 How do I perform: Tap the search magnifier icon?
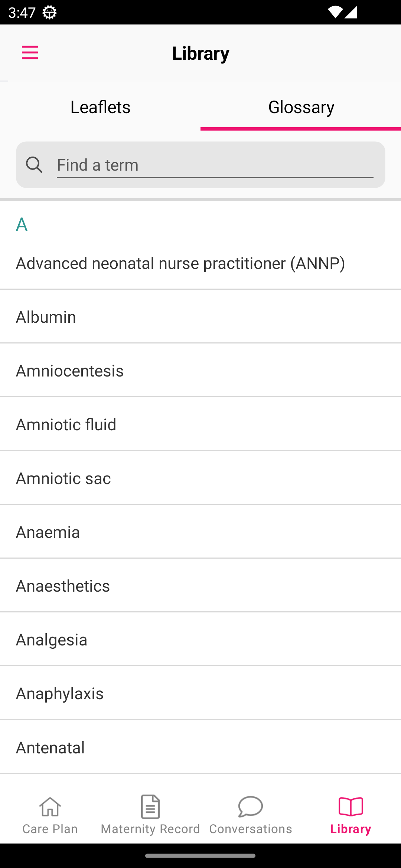coord(34,165)
